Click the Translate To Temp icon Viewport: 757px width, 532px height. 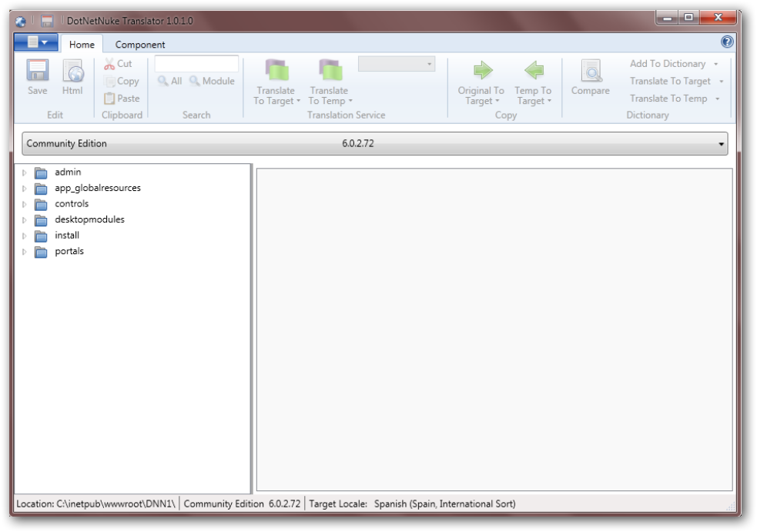pyautogui.click(x=330, y=70)
